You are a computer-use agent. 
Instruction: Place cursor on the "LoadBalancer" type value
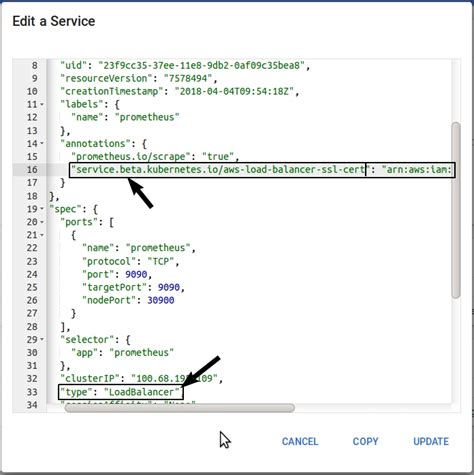click(143, 392)
